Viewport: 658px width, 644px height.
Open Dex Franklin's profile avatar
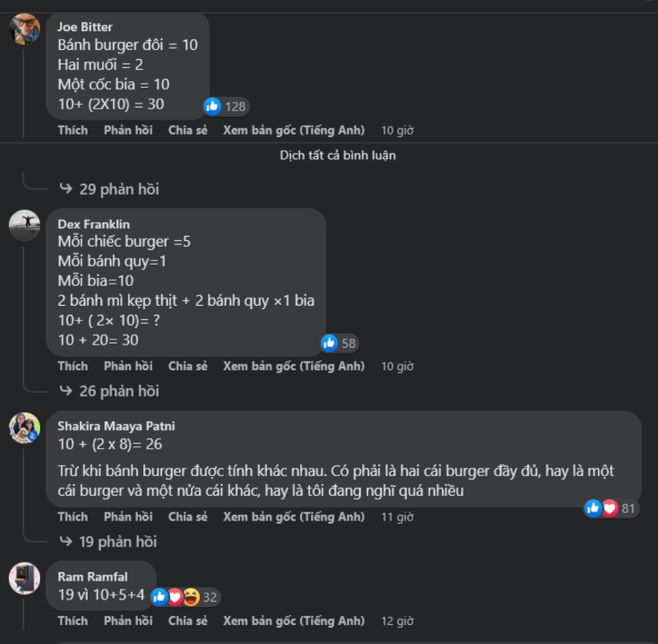point(24,226)
